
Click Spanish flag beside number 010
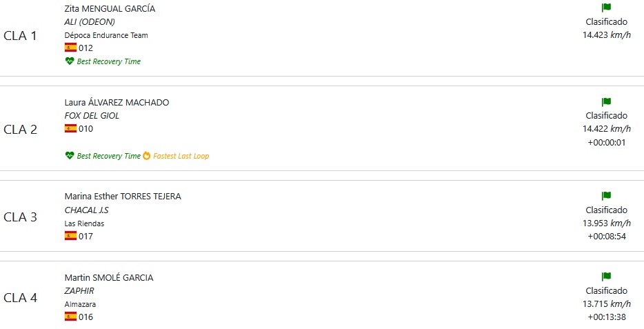(70, 128)
